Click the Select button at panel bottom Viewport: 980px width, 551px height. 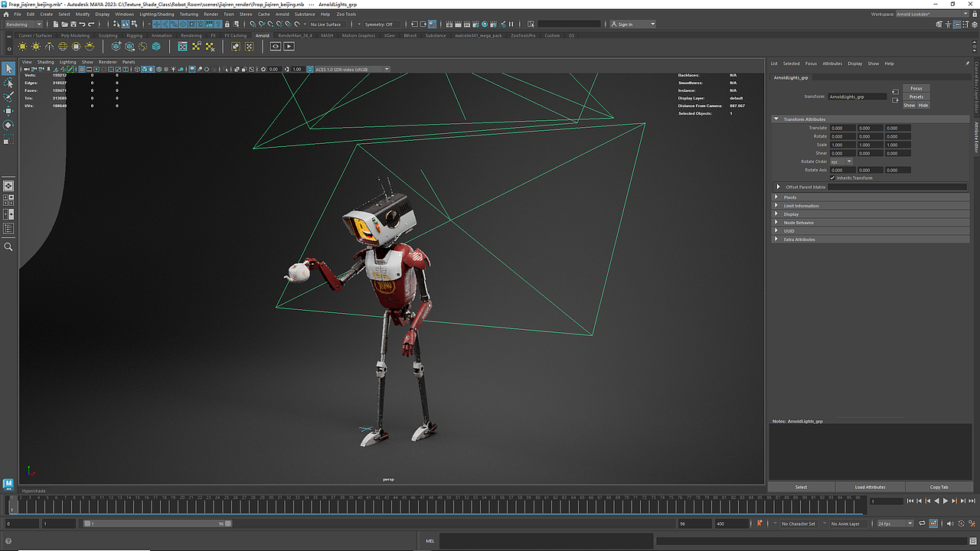pyautogui.click(x=801, y=487)
